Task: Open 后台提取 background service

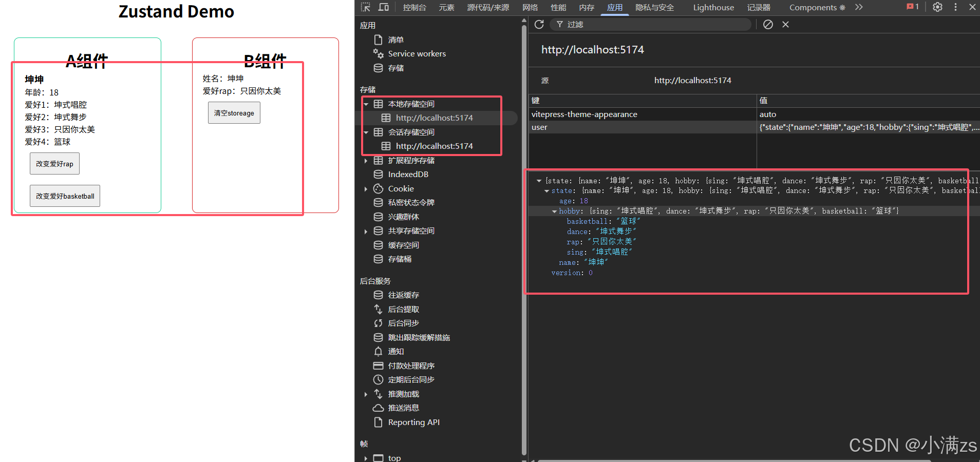Action: pos(403,309)
